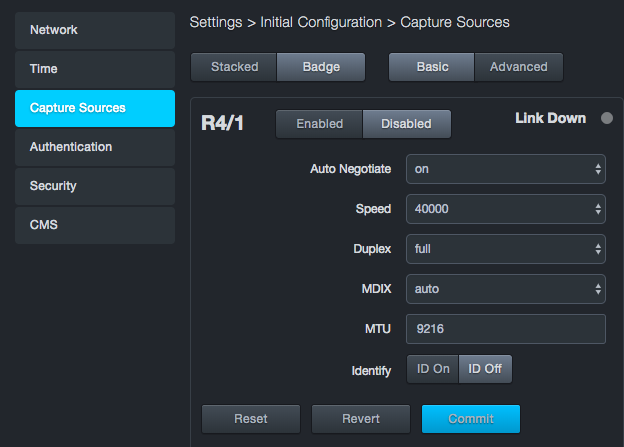
Task: Enable the R4/1 port
Action: [x=319, y=124]
